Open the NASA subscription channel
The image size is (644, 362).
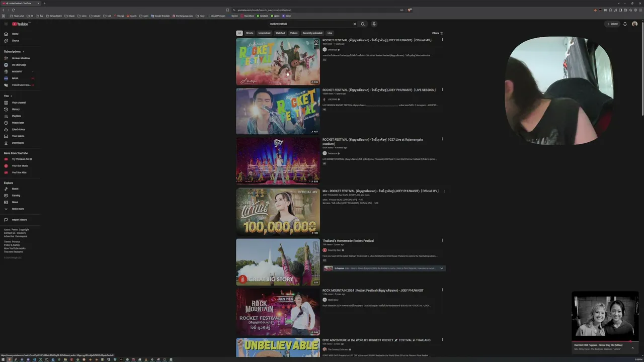coord(20,78)
